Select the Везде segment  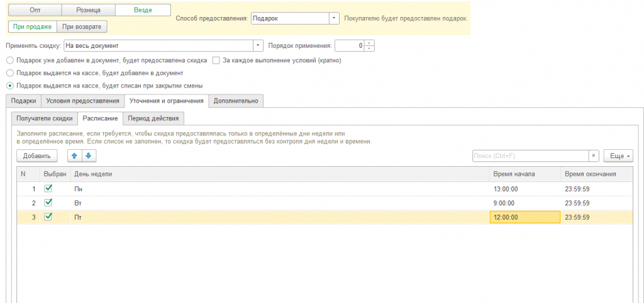(x=143, y=10)
